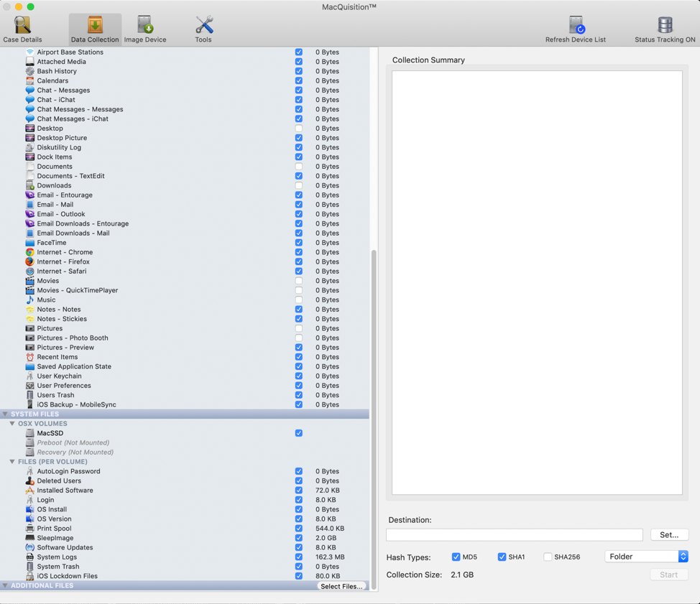Viewport: 700px width, 604px height.
Task: Collapse the FILES (PER VOLUME) triangle
Action: pos(12,462)
